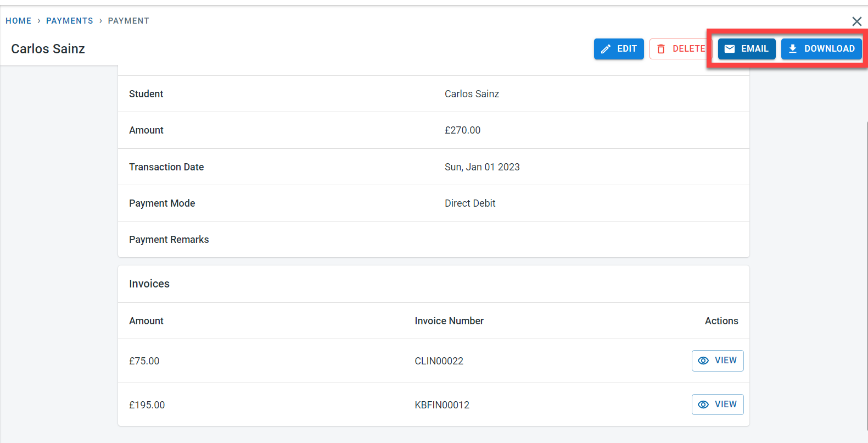Click invoice number CLIN00022
The width and height of the screenshot is (868, 443).
click(x=439, y=361)
